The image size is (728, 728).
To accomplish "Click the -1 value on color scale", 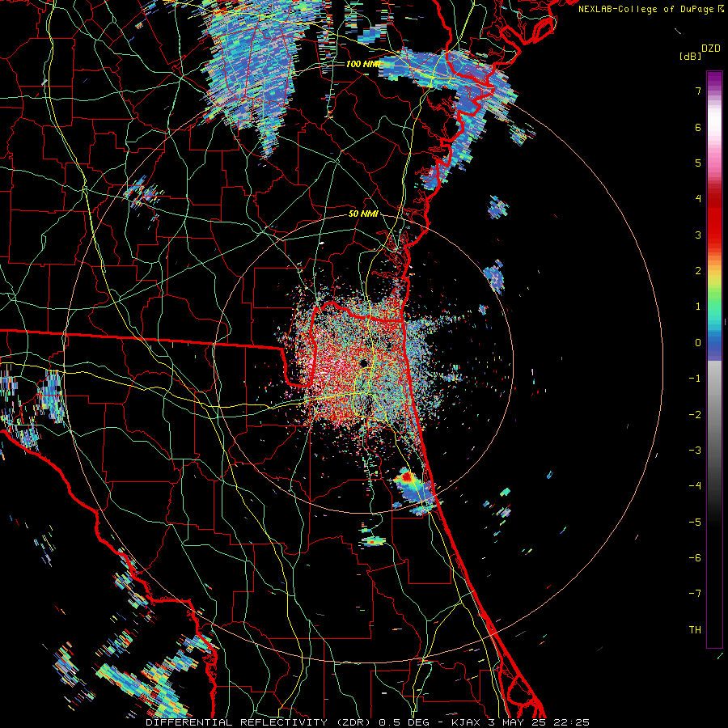I will pyautogui.click(x=695, y=379).
